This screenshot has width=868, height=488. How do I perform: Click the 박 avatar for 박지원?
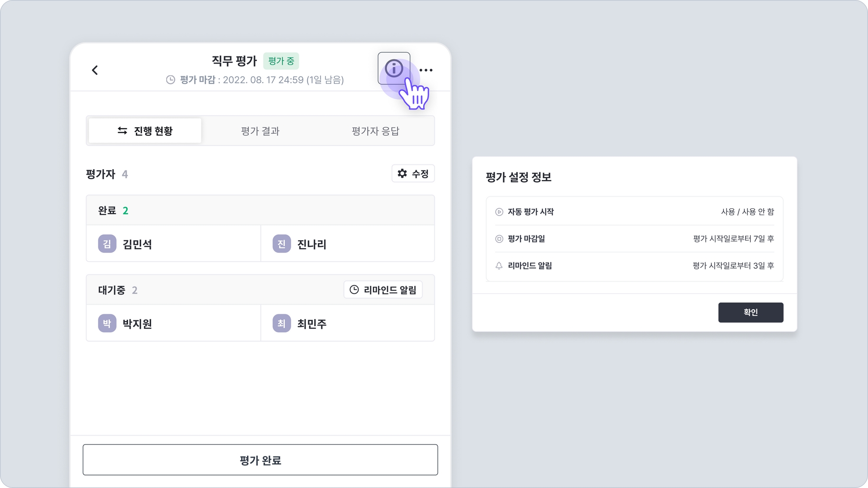[x=107, y=324]
